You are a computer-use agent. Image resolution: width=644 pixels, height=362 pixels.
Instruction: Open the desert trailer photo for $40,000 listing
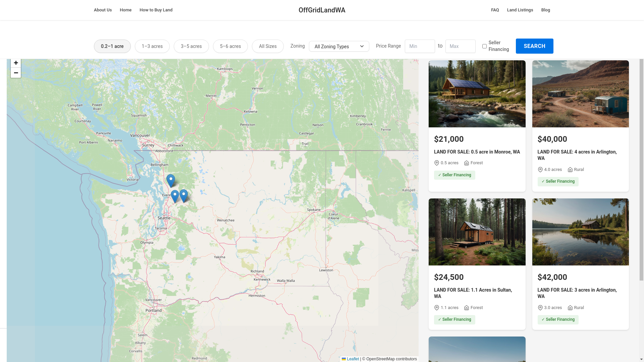coord(581,94)
